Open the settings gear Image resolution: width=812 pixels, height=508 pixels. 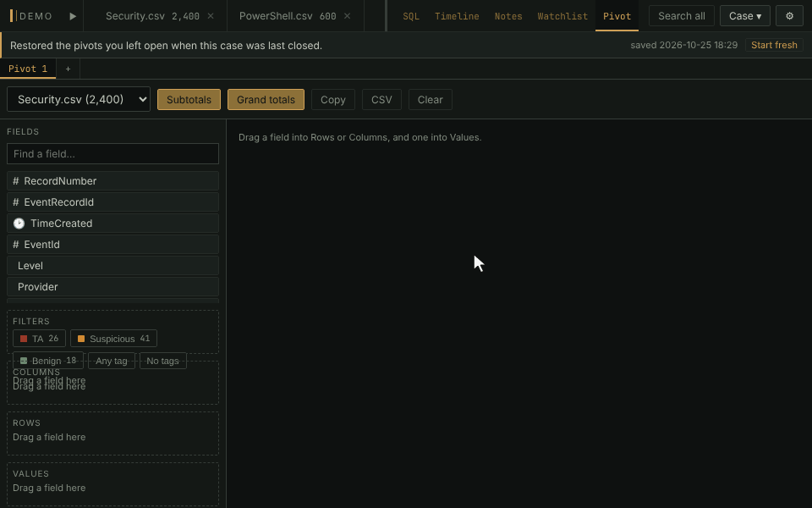pyautogui.click(x=789, y=16)
